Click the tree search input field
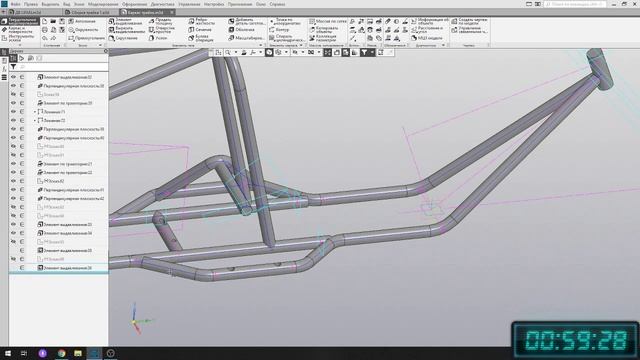Image resolution: width=640 pixels, height=360 pixels. coord(63,67)
